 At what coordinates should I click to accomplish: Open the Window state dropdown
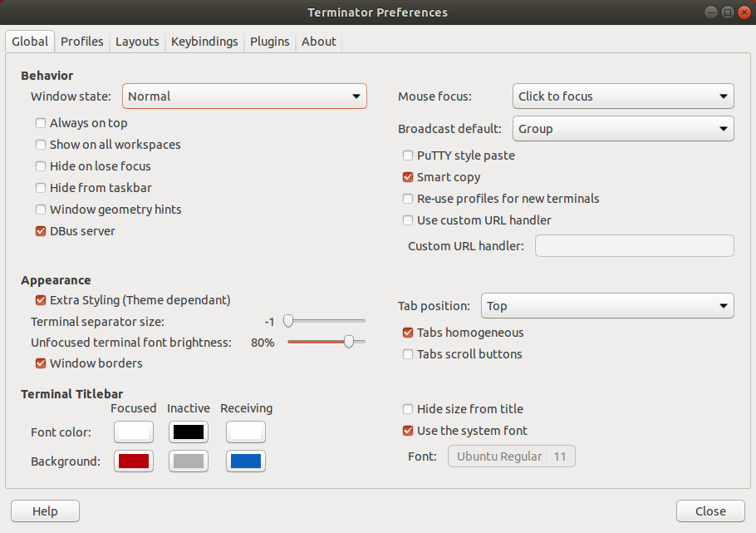(x=244, y=96)
